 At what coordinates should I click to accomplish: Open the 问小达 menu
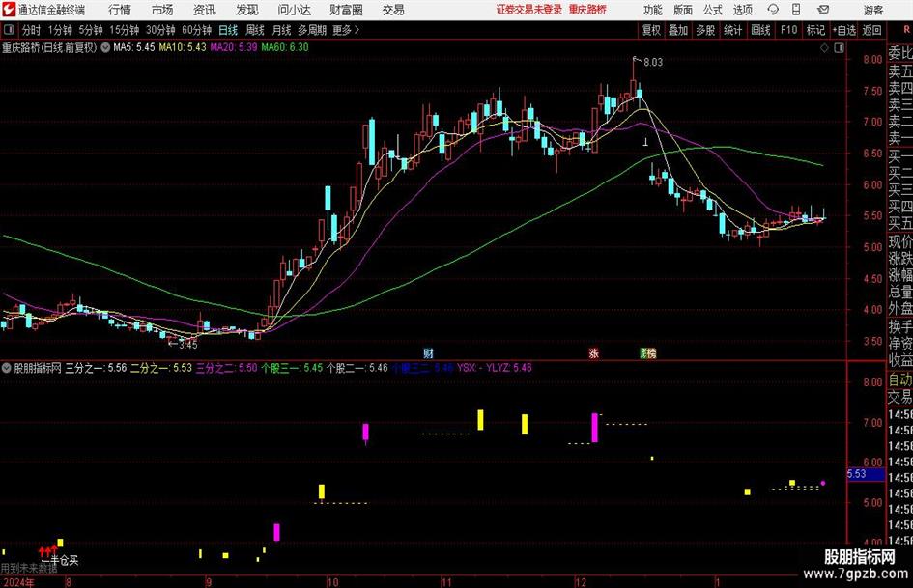coord(294,10)
